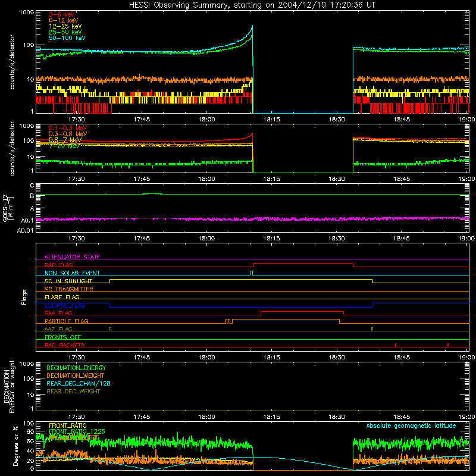Select the green 25-50 keV legend label

coord(65,32)
